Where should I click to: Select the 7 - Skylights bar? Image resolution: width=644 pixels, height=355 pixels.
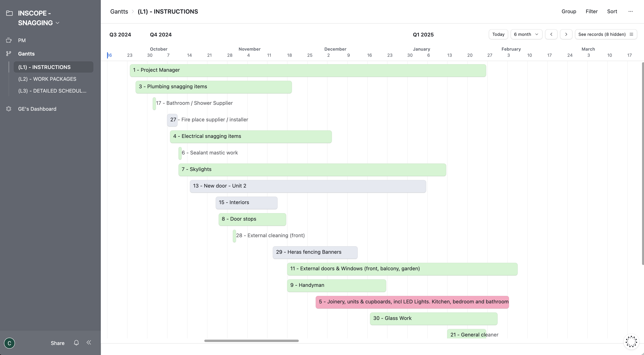click(312, 170)
